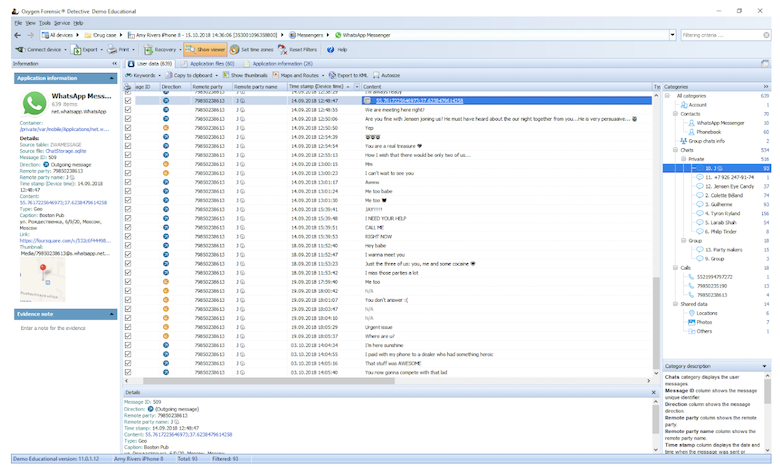The image size is (780, 472).
Task: Collapse the Categories panel with the chevrons
Action: [766, 87]
